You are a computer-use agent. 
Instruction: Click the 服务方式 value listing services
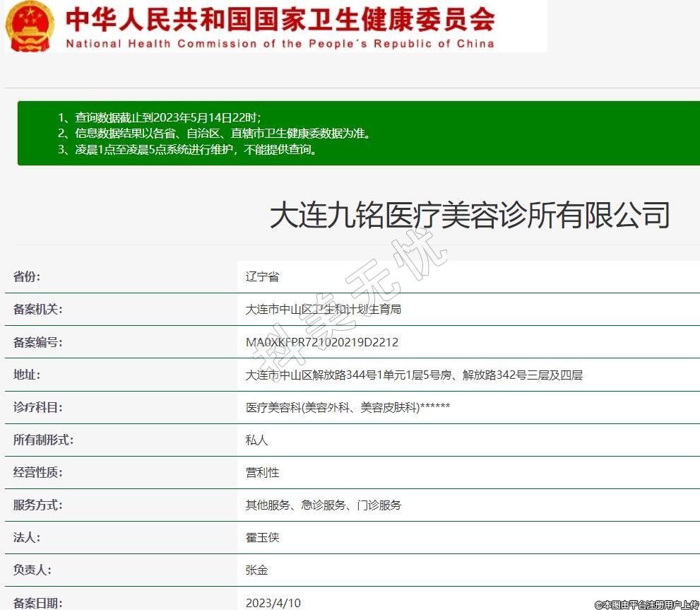[x=323, y=505]
